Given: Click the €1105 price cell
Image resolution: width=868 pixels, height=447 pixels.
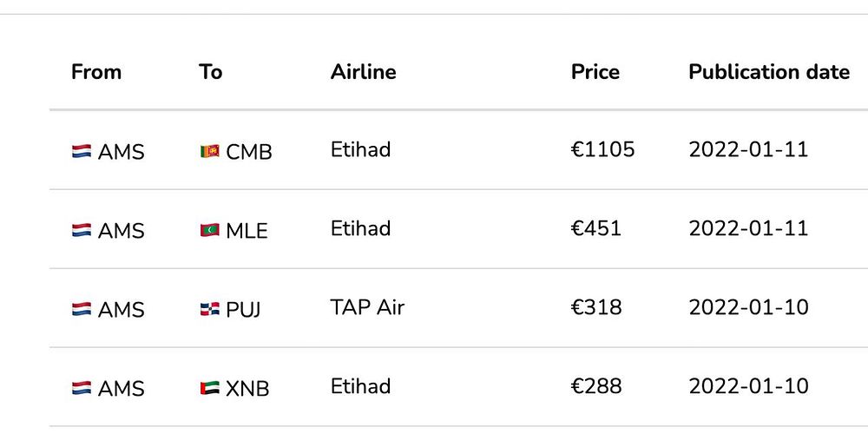Looking at the screenshot, I should click(x=603, y=149).
